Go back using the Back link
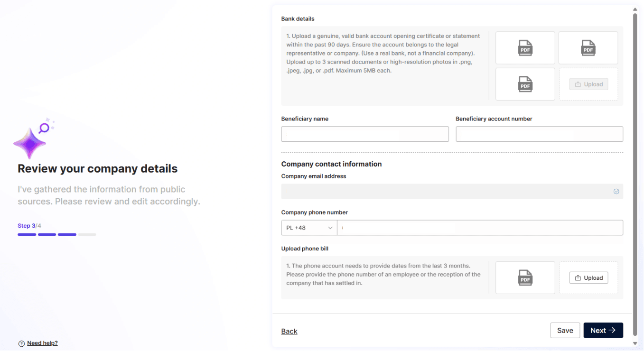 (289, 331)
